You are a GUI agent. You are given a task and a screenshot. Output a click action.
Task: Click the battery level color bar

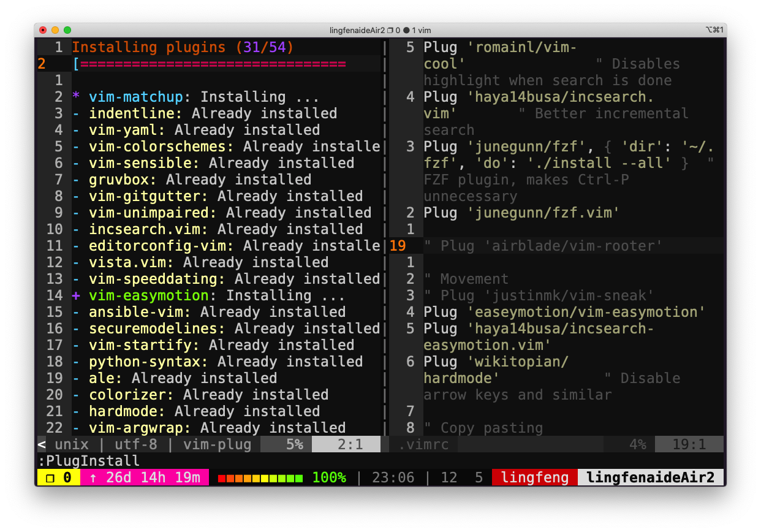click(260, 478)
